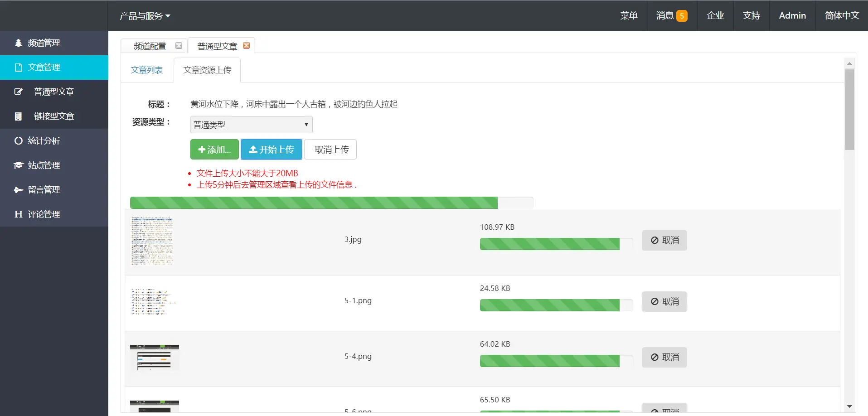The width and height of the screenshot is (868, 416).
Task: Open 消息 notifications
Action: (x=672, y=16)
